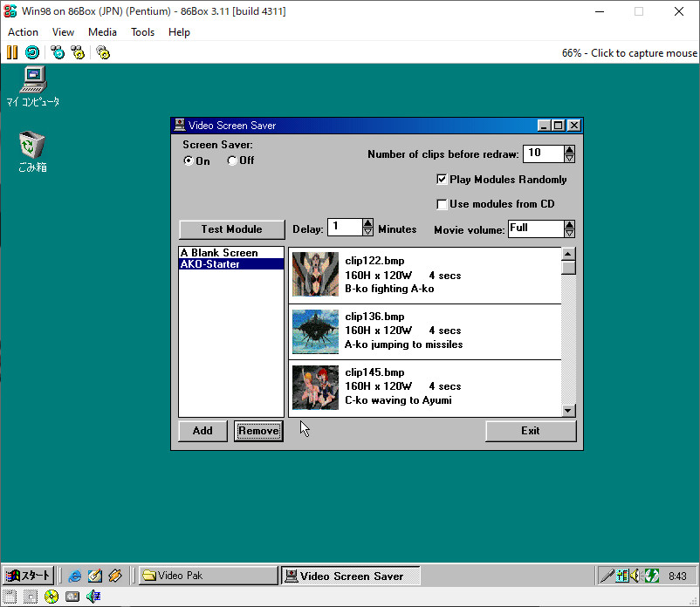Click the clip list scrollbar thumb
The height and width of the screenshot is (607, 700).
tap(568, 268)
